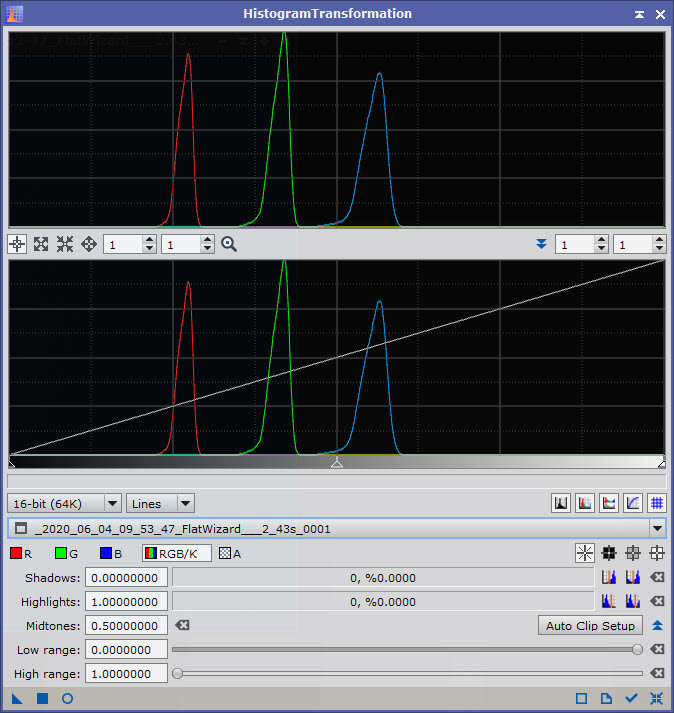Click second auto clip icon in Shadows row
Image resolution: width=674 pixels, height=713 pixels.
(x=633, y=577)
